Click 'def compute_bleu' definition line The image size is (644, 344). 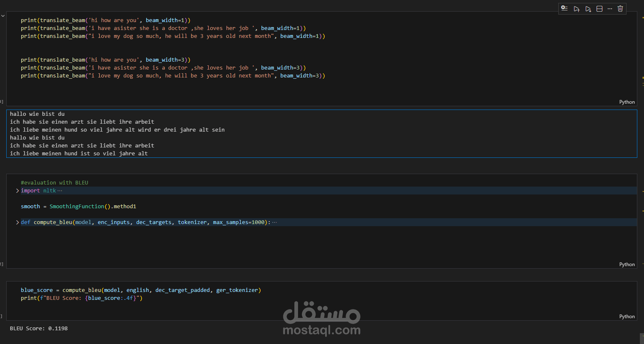(146, 222)
